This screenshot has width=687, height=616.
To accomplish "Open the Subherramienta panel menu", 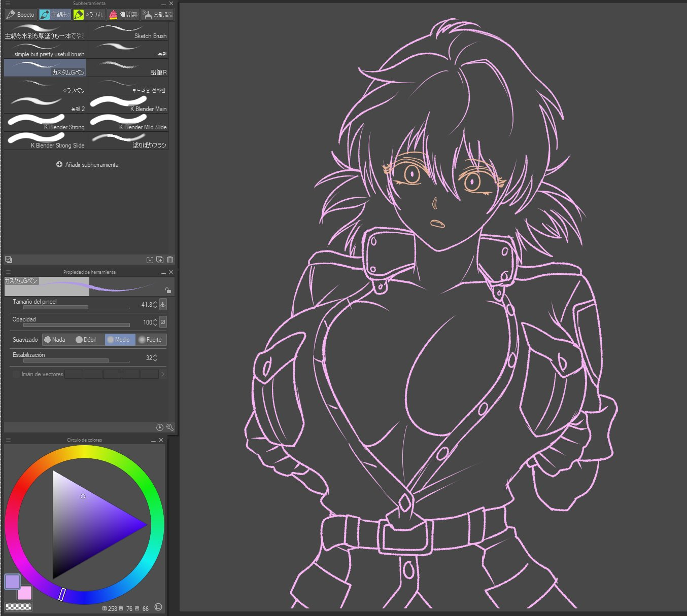I will pyautogui.click(x=8, y=4).
